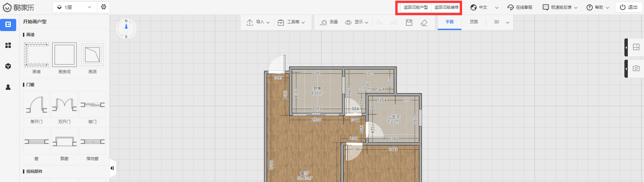Open the 帮助 help dropdown
The width and height of the screenshot is (644, 182).
click(x=598, y=7)
